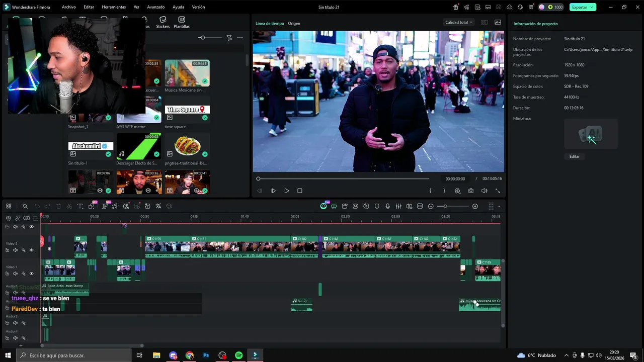Viewport: 644px width, 362px height.
Task: Open the gift rewards icon
Action: click(456, 7)
